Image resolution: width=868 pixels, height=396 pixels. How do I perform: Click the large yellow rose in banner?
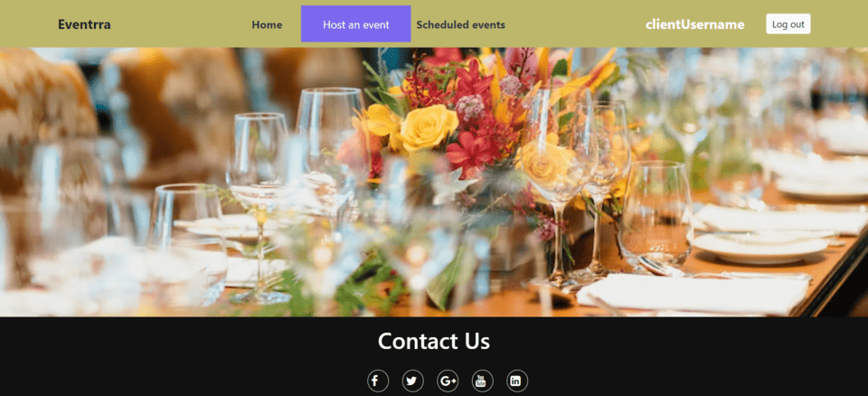tap(429, 128)
